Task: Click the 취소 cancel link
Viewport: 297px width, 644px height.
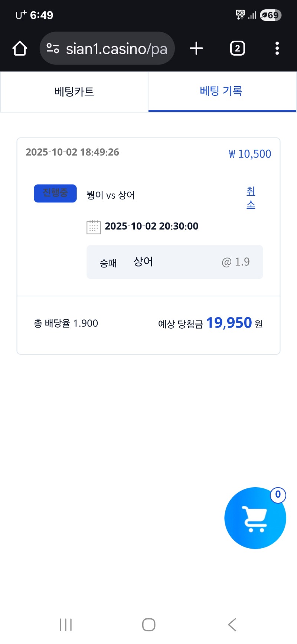Action: pyautogui.click(x=251, y=198)
